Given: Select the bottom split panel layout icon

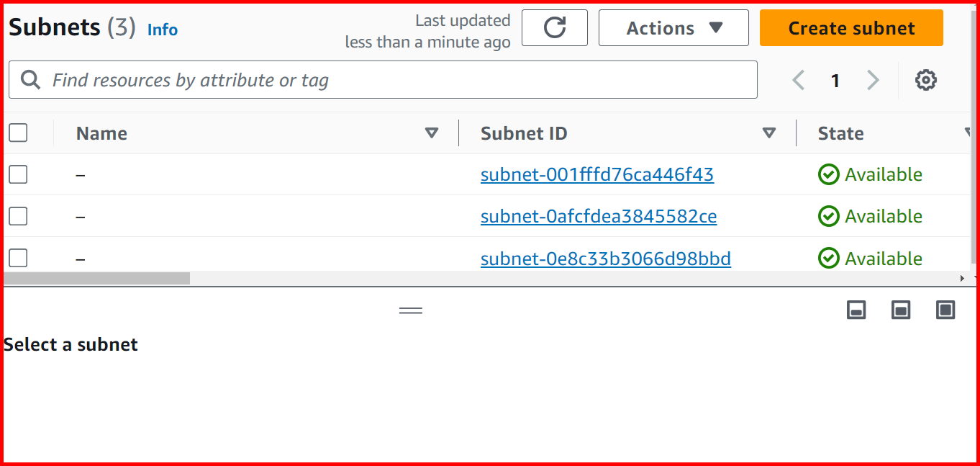Looking at the screenshot, I should [856, 309].
